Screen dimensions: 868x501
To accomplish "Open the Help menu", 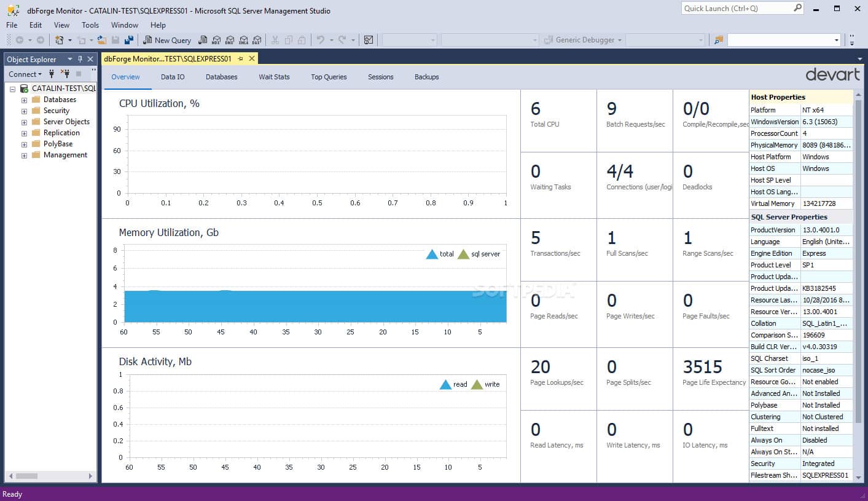I will (x=158, y=25).
